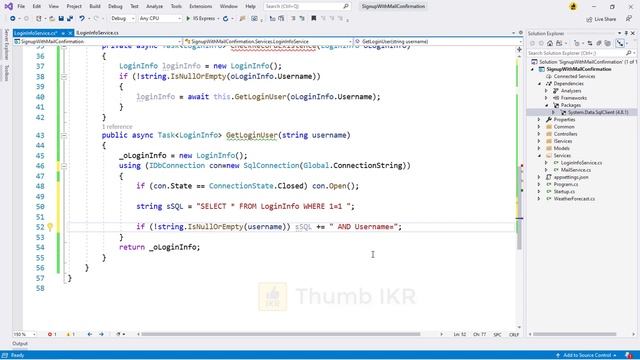
Task: Click Add to Source Control
Action: tap(586, 356)
